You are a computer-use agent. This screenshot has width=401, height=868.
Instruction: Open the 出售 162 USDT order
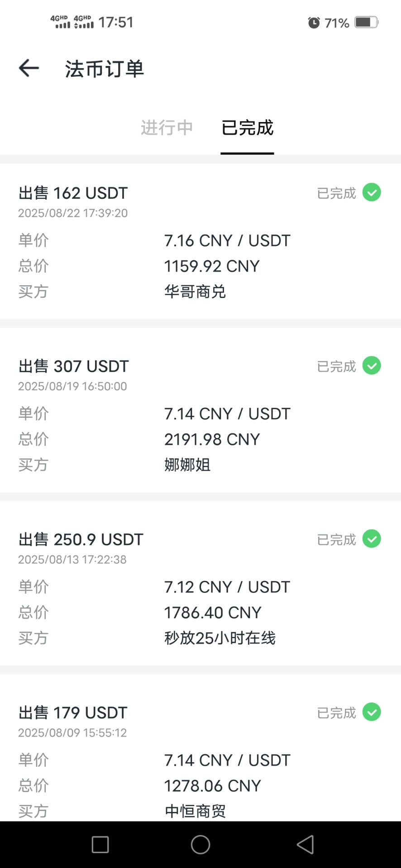click(x=73, y=193)
